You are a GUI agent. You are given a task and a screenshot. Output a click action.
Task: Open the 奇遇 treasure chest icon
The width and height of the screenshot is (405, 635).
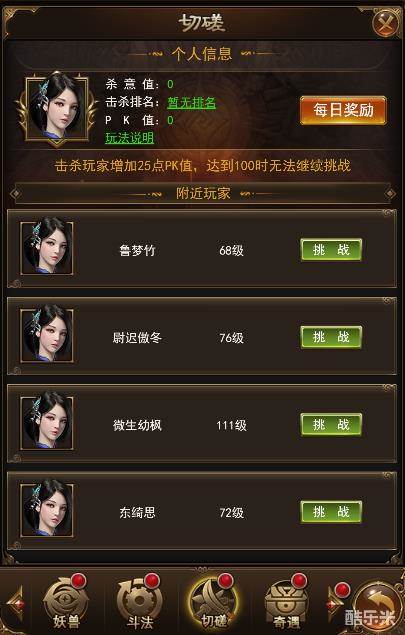286,603
